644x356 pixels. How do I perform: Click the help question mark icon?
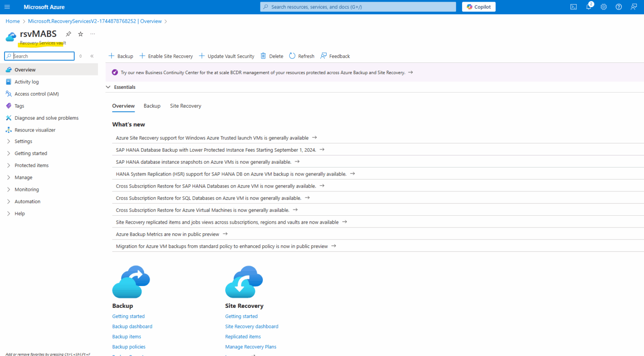618,7
